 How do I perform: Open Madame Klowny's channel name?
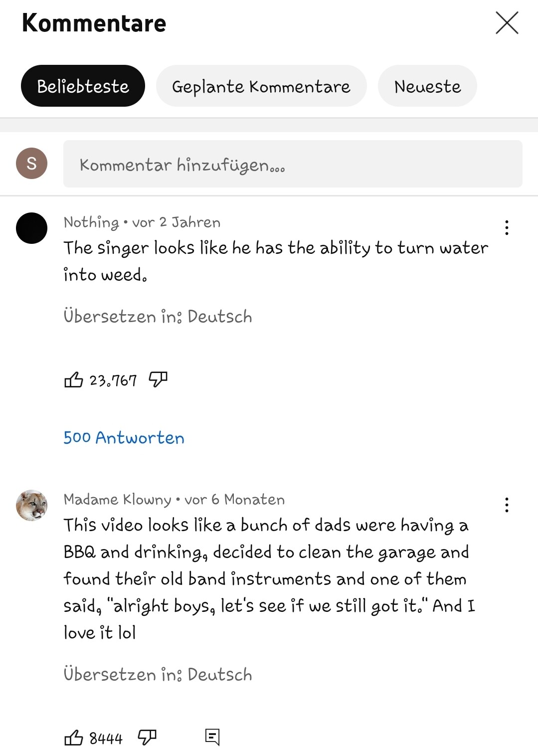coord(117,500)
